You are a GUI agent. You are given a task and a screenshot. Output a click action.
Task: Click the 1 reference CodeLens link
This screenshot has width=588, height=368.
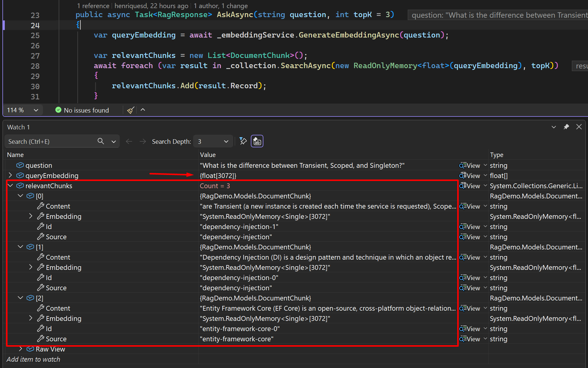point(93,6)
